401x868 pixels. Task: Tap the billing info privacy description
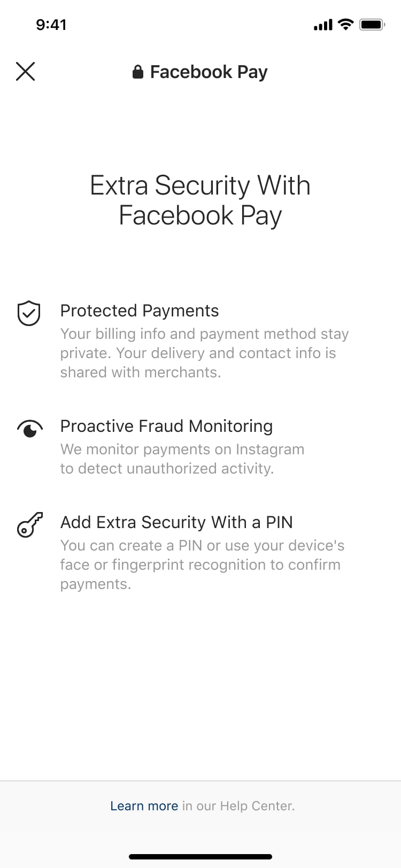(x=204, y=353)
